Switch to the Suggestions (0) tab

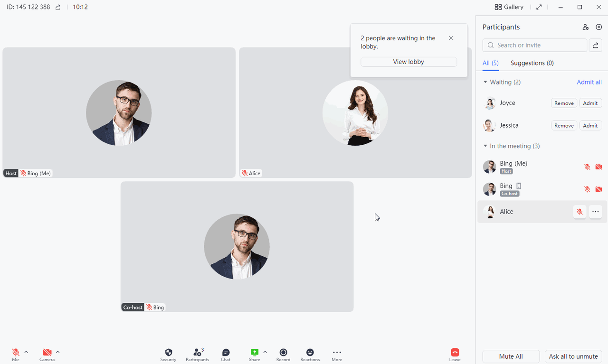[x=532, y=63]
